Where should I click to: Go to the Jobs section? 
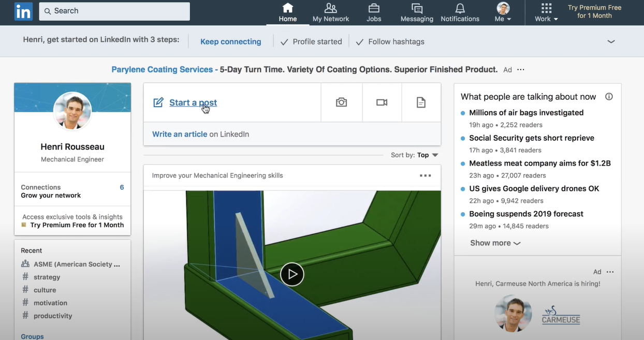374,12
